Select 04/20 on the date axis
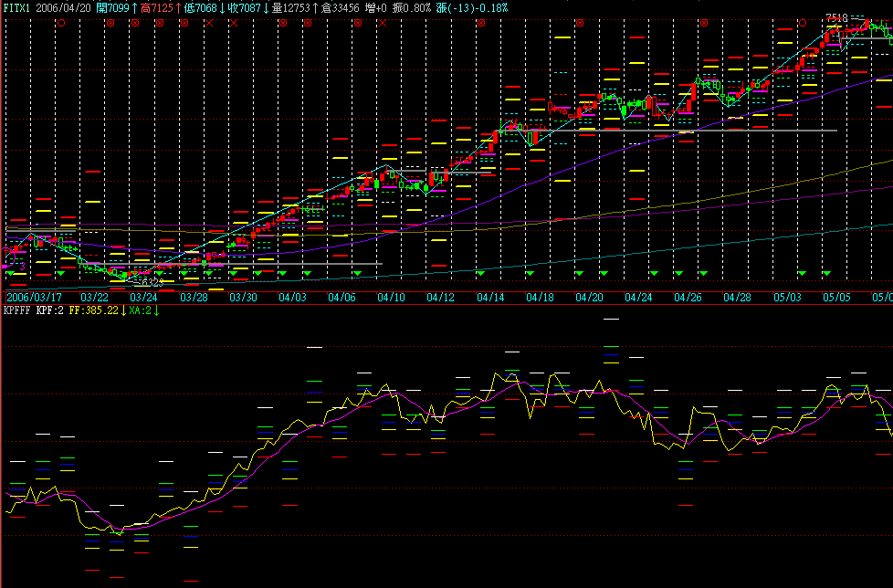Screen dimensions: 893x588 (x=589, y=298)
